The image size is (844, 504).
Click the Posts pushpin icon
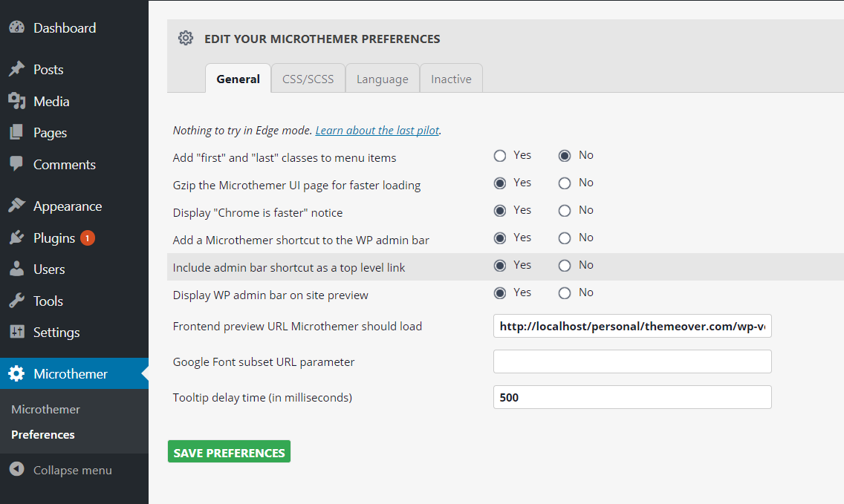click(x=16, y=69)
